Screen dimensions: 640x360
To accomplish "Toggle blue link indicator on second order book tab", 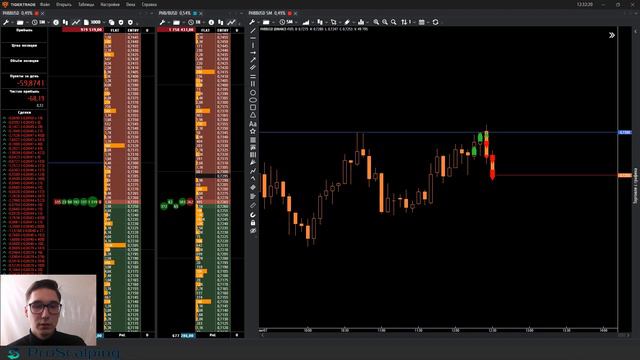I will [195, 13].
